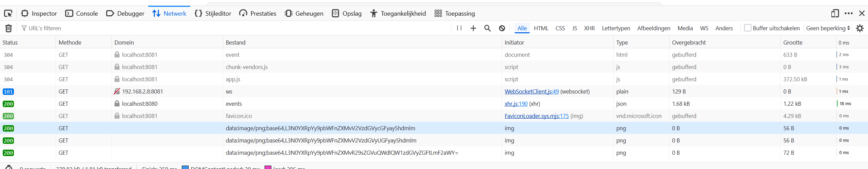868x169 pixels.
Task: Open the request blocking icon
Action: [502, 28]
